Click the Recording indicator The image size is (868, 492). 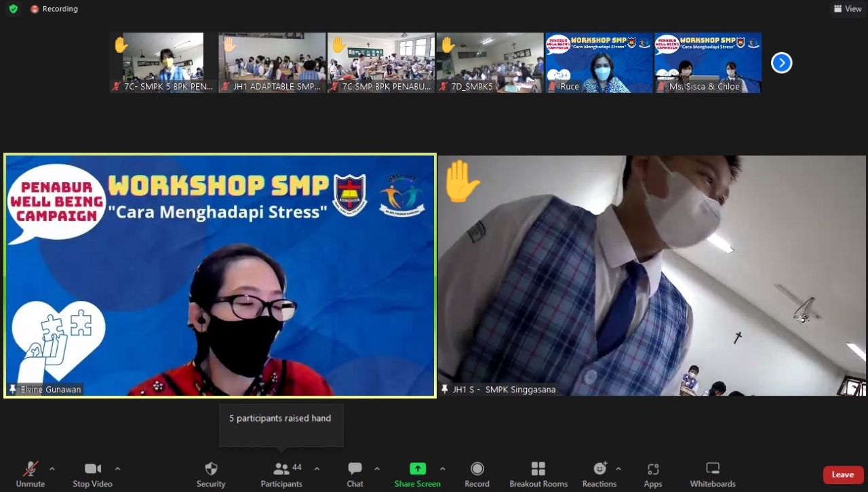54,9
